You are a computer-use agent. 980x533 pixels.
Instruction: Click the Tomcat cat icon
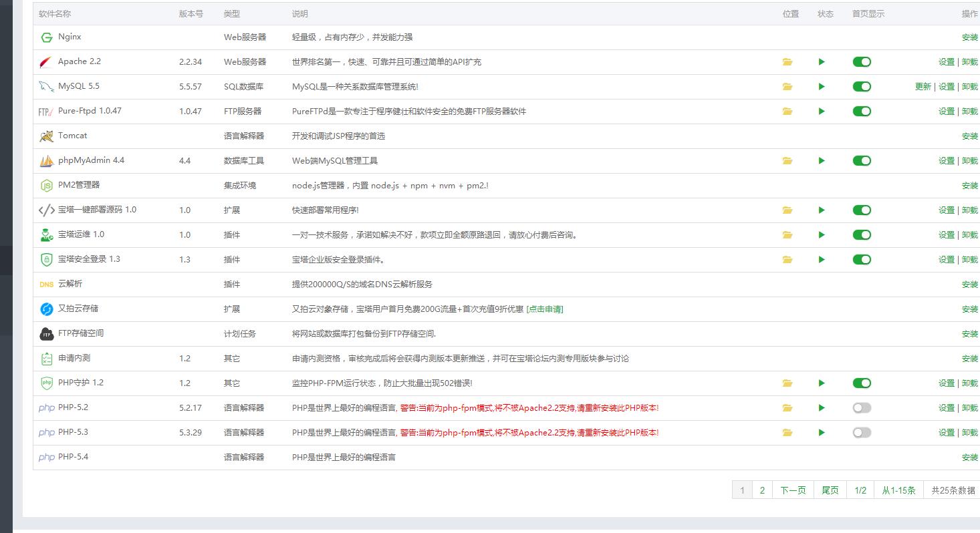[46, 136]
